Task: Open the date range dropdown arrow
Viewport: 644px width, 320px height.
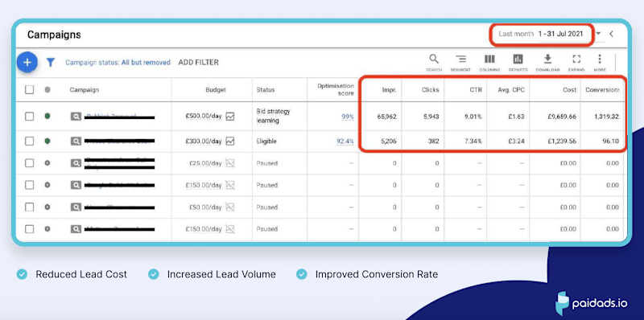Action: pos(598,34)
